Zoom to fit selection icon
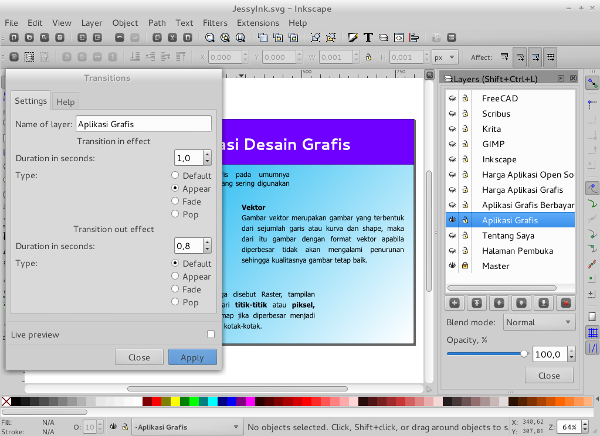Viewport: 600px width, 436px height. point(210,38)
